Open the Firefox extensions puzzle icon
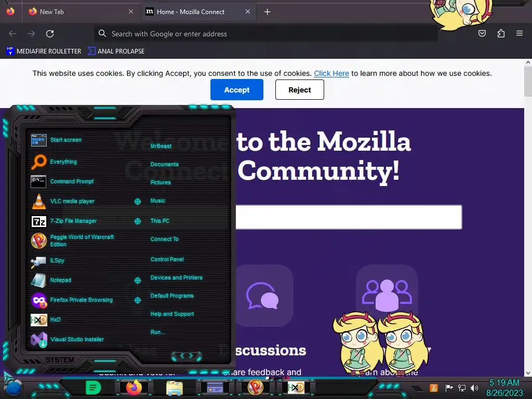This screenshot has height=399, width=532. 501,33
